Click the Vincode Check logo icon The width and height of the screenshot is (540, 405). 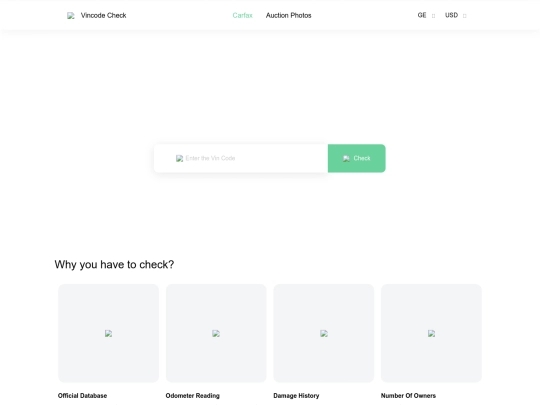[x=71, y=15]
